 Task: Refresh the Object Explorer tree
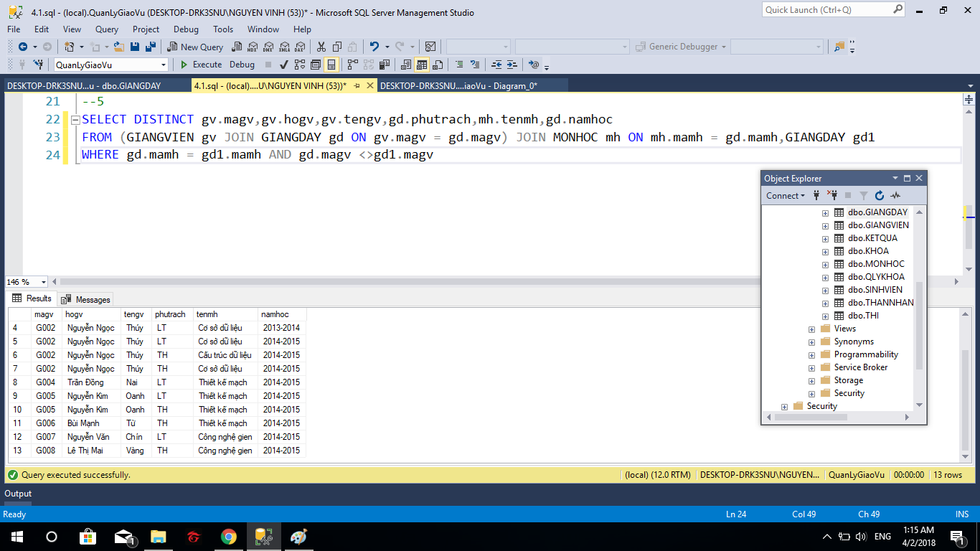880,195
